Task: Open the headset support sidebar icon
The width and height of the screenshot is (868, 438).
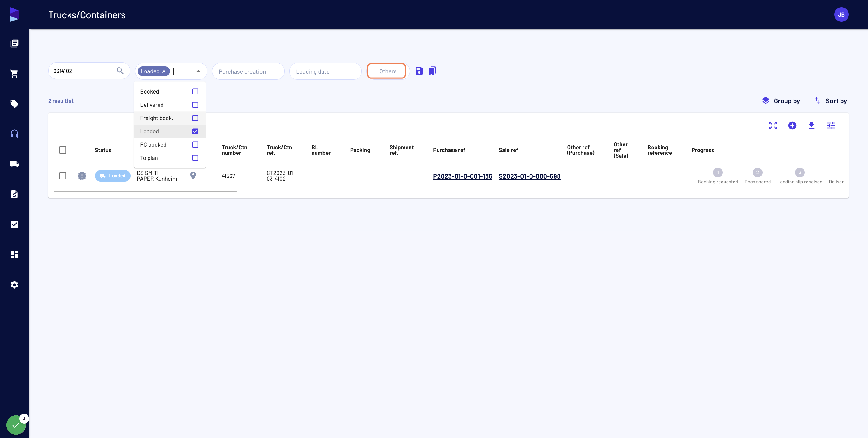Action: coord(14,134)
